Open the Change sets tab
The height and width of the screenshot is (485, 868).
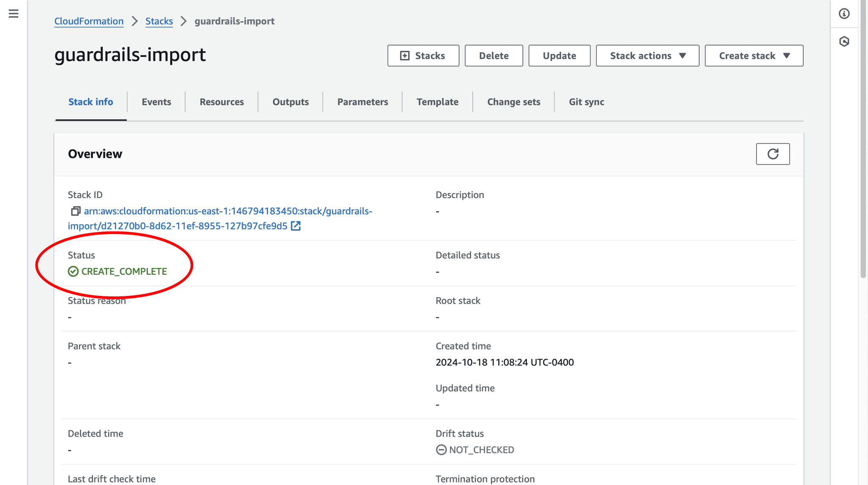[x=514, y=102]
